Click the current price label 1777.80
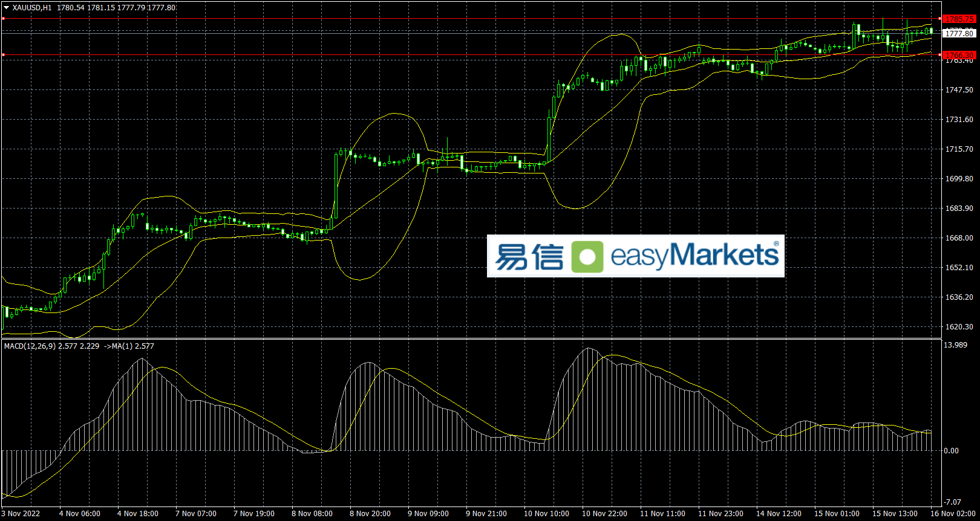 click(x=959, y=34)
